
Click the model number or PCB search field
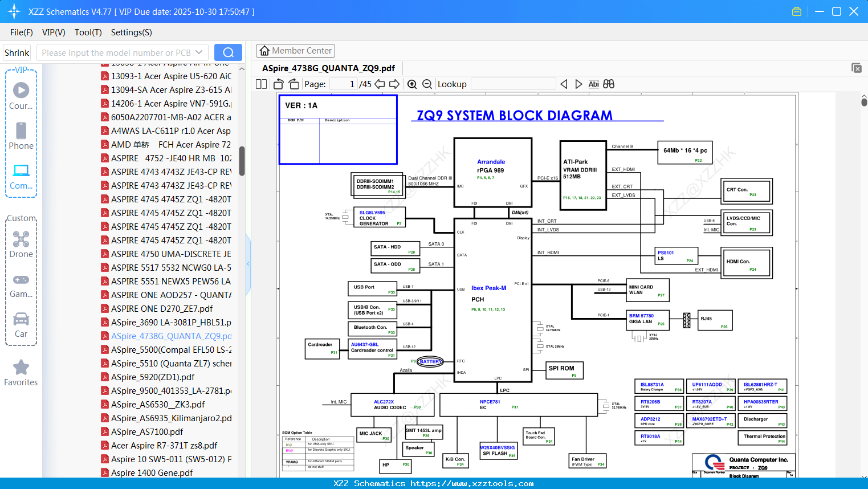pyautogui.click(x=116, y=52)
